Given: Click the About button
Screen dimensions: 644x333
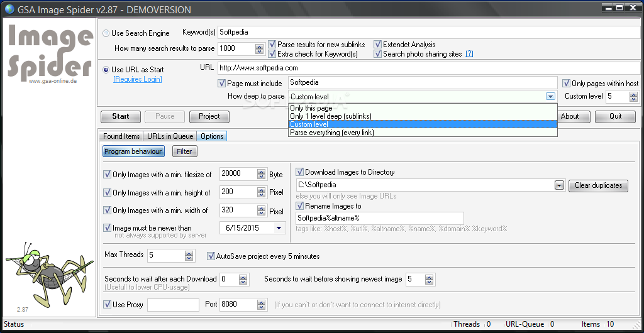Looking at the screenshot, I should pos(570,116).
